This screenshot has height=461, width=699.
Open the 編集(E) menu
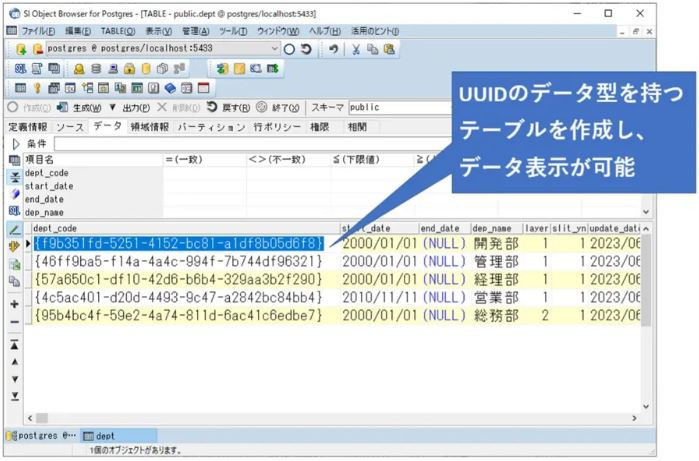pos(78,31)
